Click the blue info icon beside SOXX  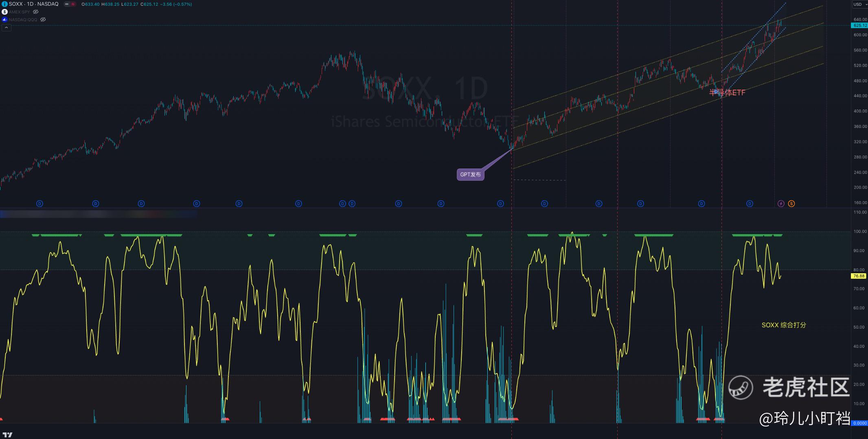(4, 4)
